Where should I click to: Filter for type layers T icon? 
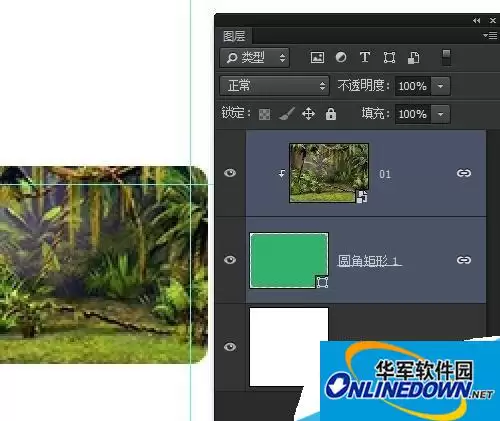[365, 57]
